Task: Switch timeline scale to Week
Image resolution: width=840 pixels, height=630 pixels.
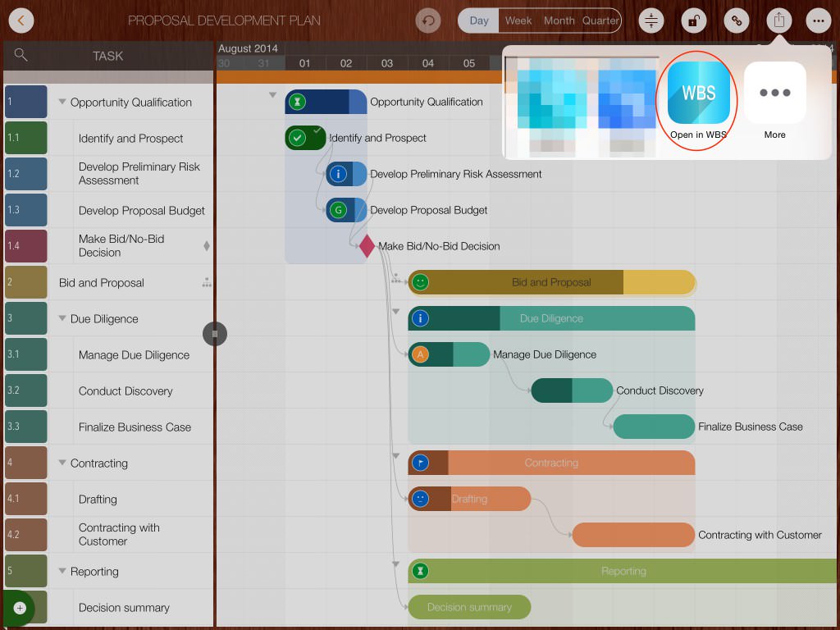Action: coord(518,21)
